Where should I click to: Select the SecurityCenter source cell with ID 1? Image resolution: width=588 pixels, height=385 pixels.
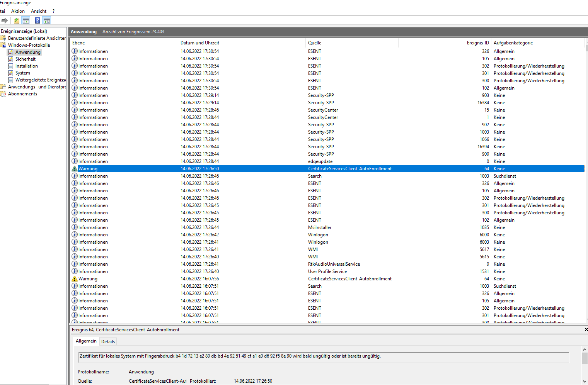click(x=323, y=117)
